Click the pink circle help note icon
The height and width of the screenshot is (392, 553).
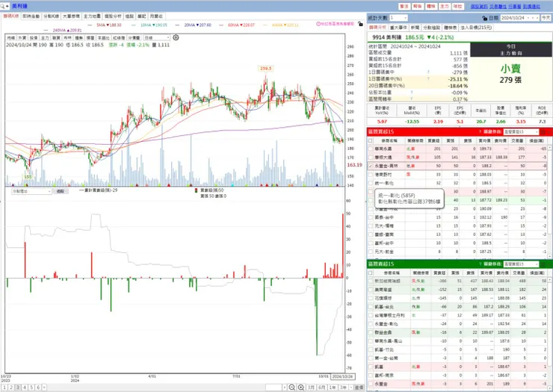click(318, 24)
